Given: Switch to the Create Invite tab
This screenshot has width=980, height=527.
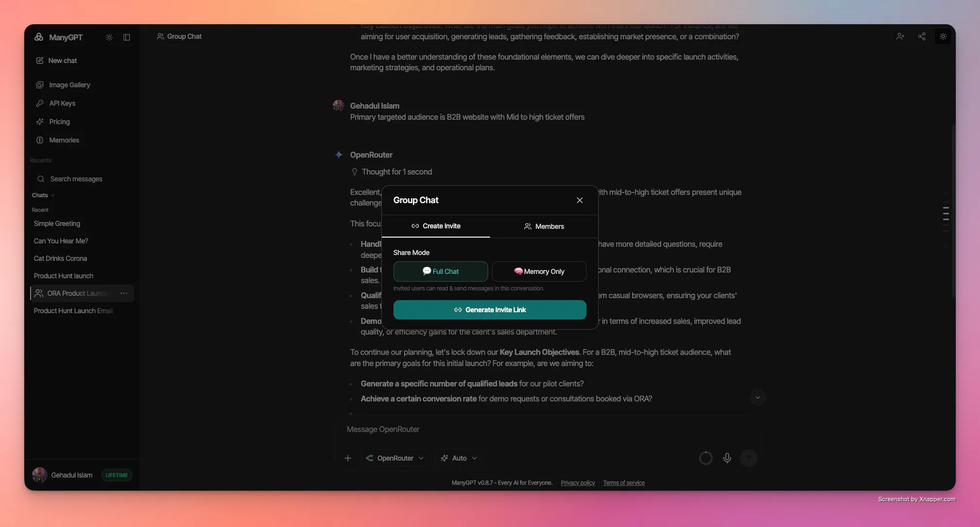Looking at the screenshot, I should click(x=436, y=226).
